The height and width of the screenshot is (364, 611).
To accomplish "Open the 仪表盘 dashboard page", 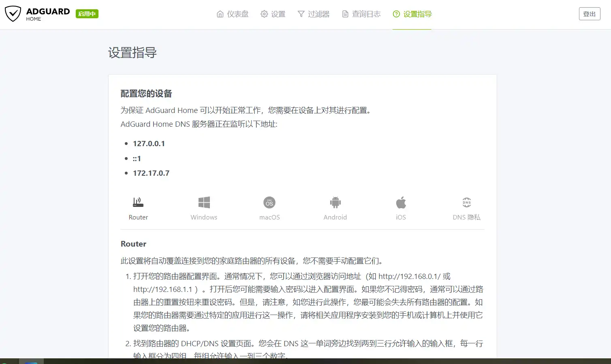I will click(233, 14).
